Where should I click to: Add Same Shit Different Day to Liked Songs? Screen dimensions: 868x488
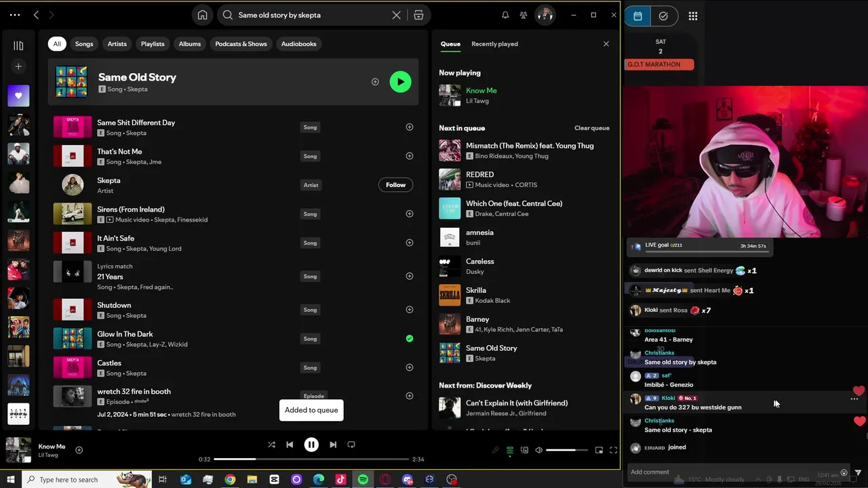pos(409,127)
